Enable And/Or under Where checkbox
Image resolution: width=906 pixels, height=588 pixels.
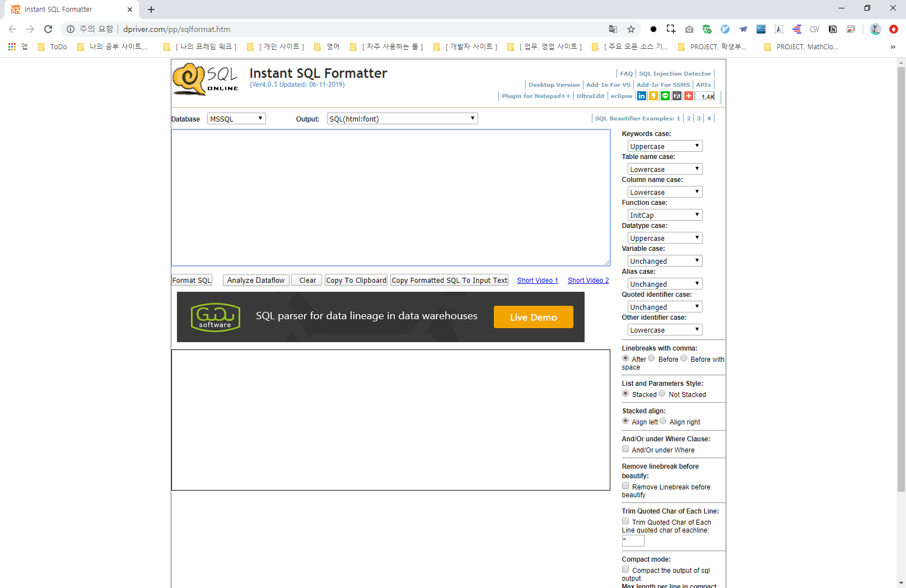[625, 449]
